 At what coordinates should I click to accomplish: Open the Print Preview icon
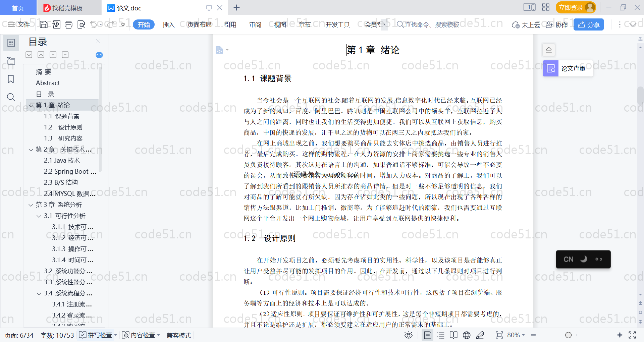tap(81, 24)
